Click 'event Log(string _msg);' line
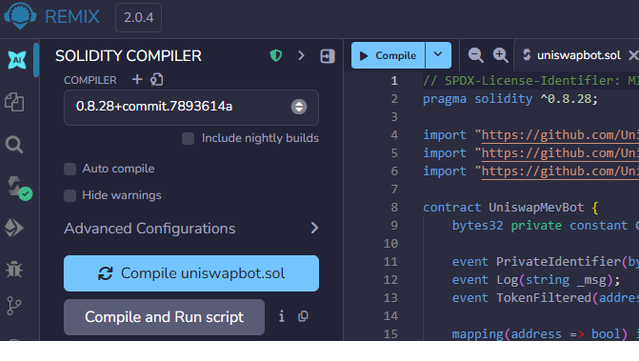 [536, 280]
